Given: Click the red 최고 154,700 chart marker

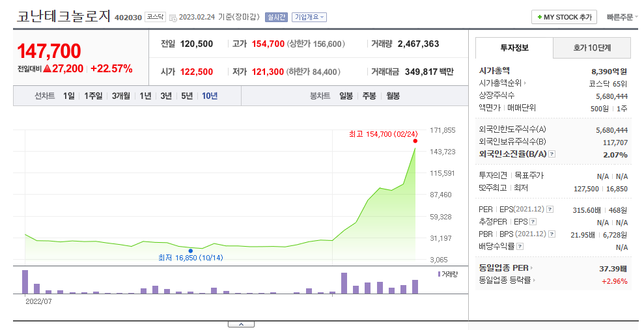Looking at the screenshot, I should point(415,141).
